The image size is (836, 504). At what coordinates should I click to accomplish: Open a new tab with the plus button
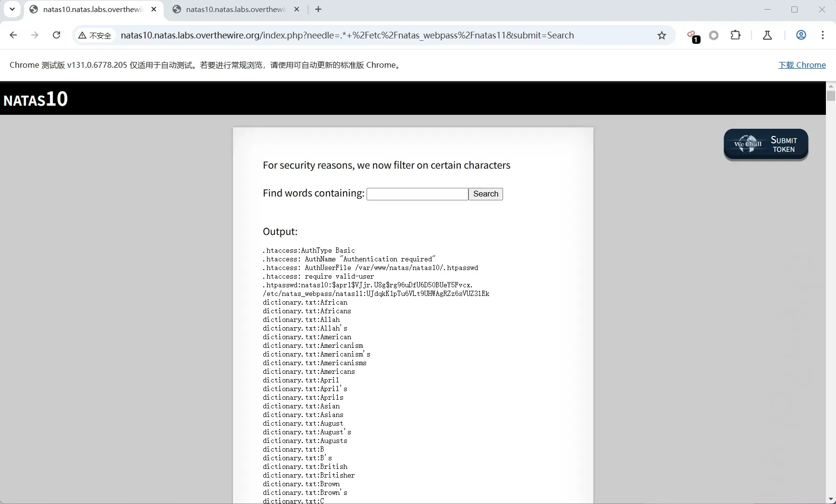pyautogui.click(x=318, y=9)
